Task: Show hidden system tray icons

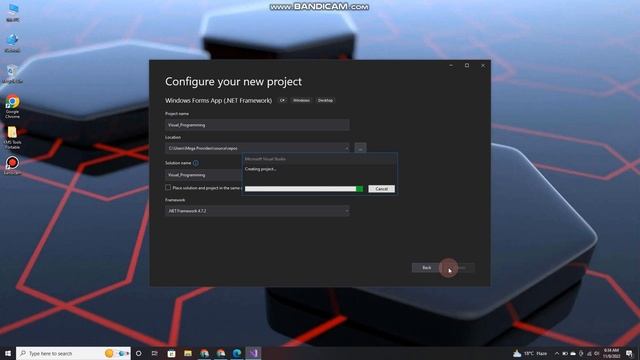Action: point(557,353)
